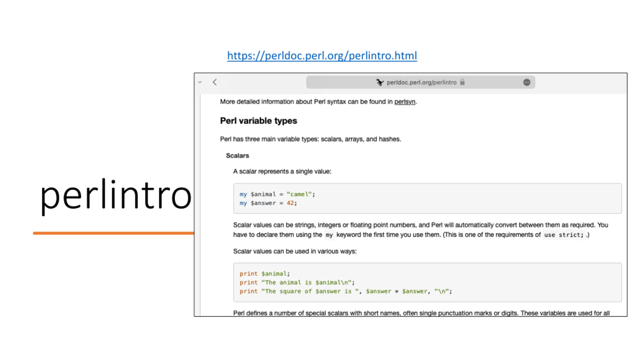The width and height of the screenshot is (644, 362).
Task: Click the 'perlintro' slide title
Action: (x=116, y=196)
